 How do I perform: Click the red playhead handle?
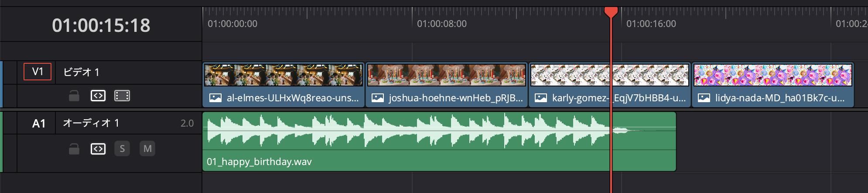click(x=611, y=11)
